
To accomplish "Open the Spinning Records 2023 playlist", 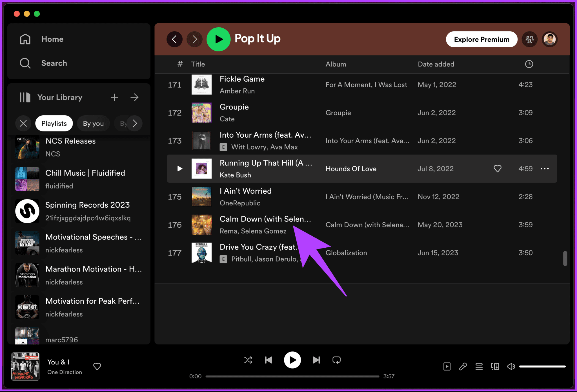I will pyautogui.click(x=87, y=205).
